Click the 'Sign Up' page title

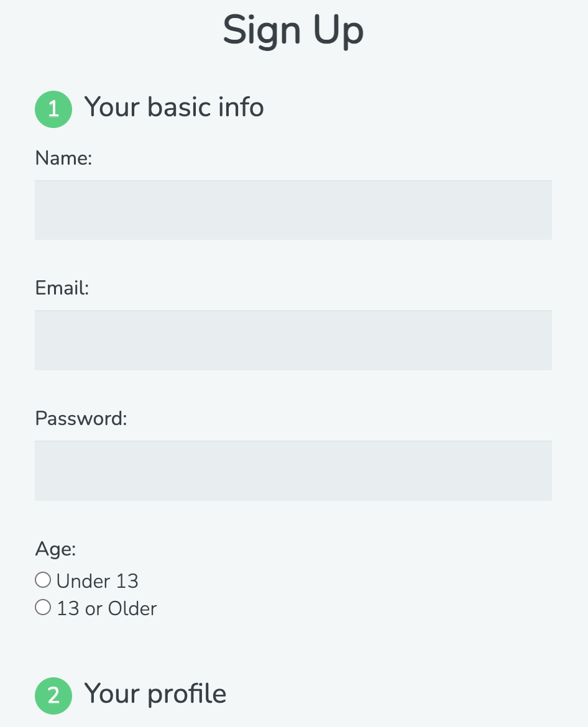(293, 30)
